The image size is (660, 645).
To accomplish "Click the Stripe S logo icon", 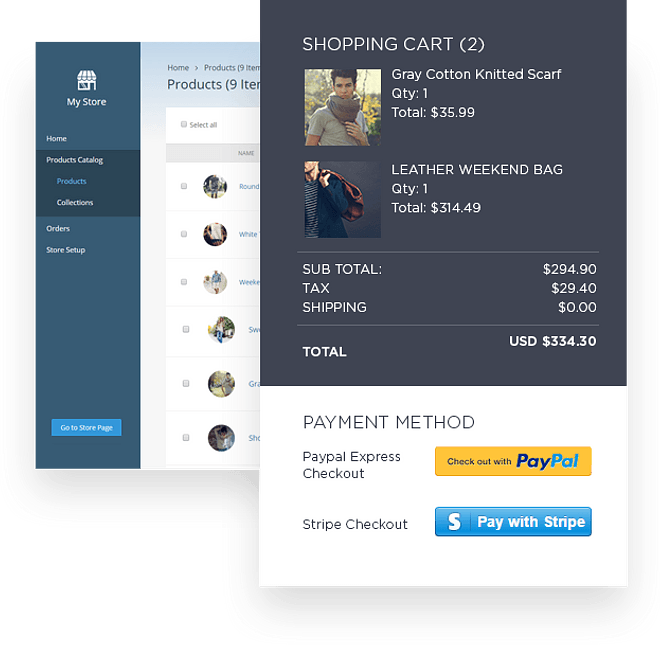I will point(454,521).
